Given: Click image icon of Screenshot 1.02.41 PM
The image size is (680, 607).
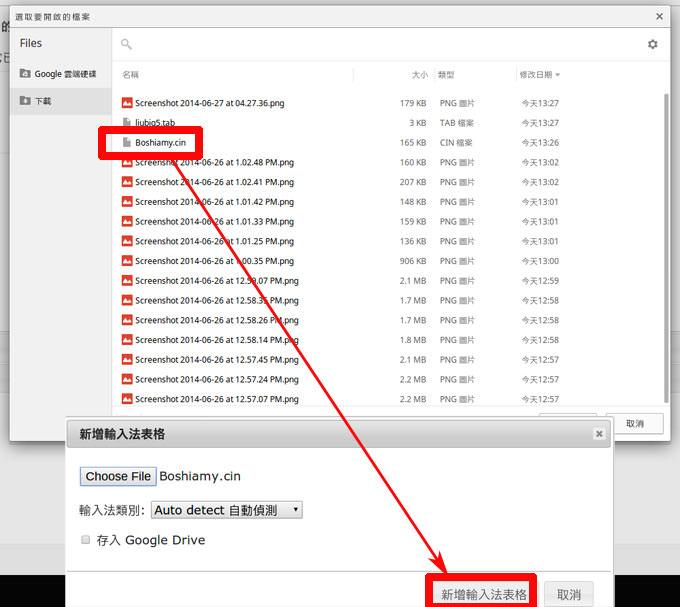Looking at the screenshot, I should [127, 182].
